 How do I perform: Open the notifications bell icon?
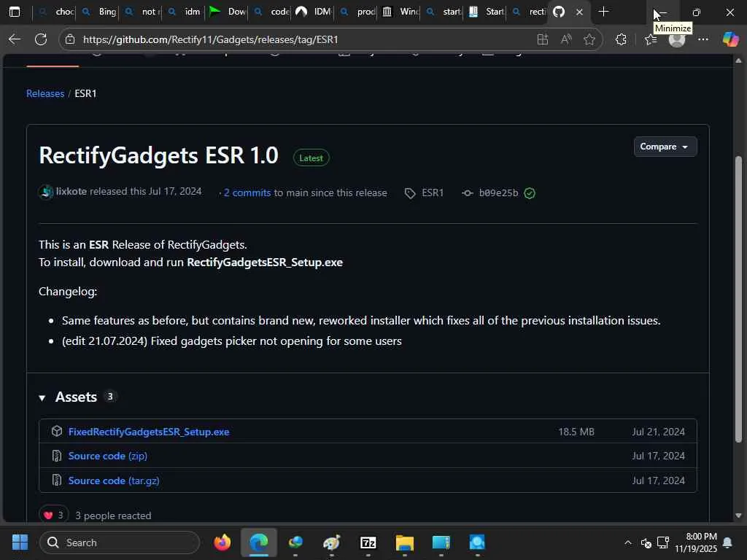727,542
